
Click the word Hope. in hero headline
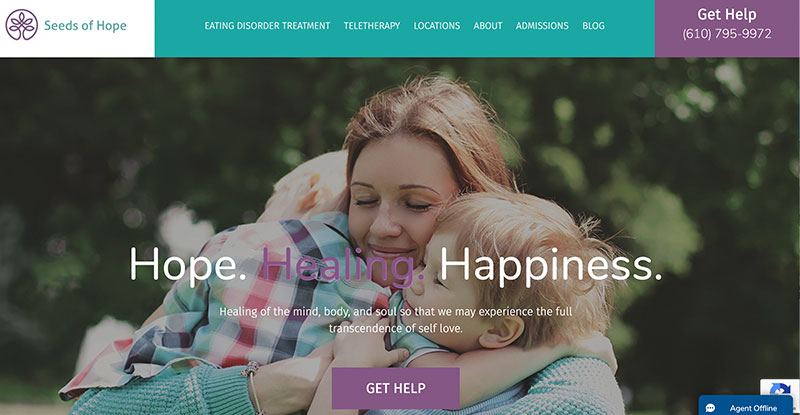pyautogui.click(x=188, y=265)
